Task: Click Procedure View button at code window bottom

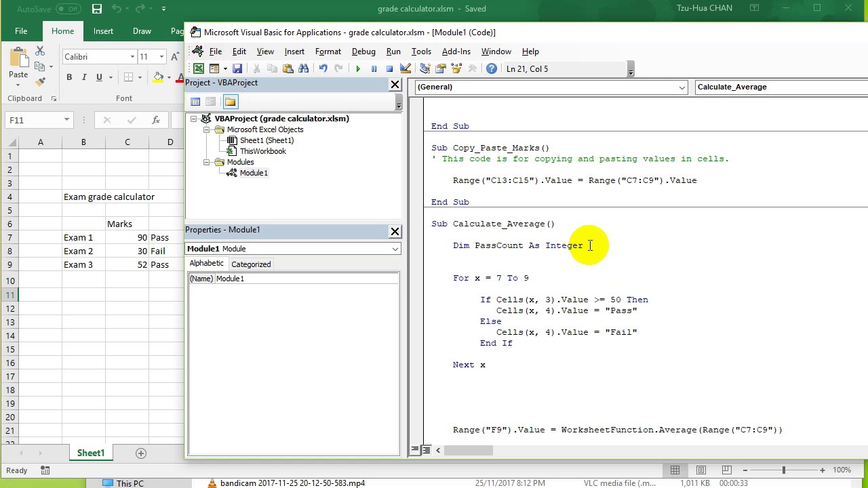Action: coord(414,450)
